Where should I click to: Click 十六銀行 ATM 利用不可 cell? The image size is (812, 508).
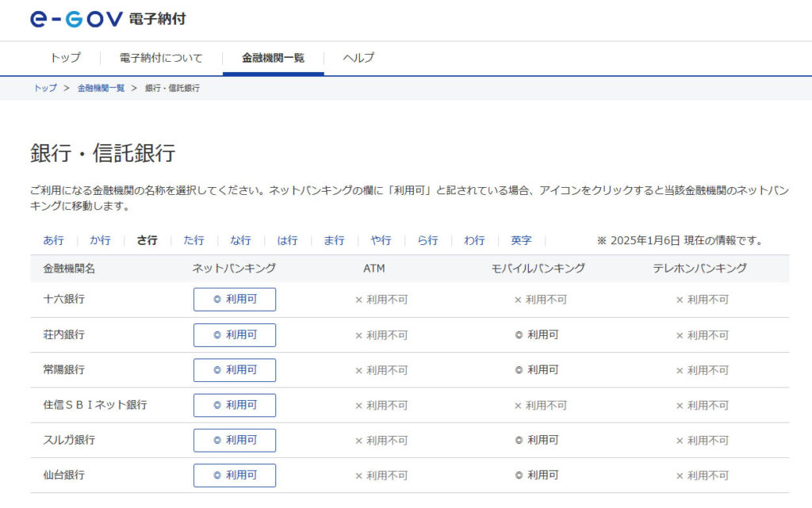click(381, 300)
